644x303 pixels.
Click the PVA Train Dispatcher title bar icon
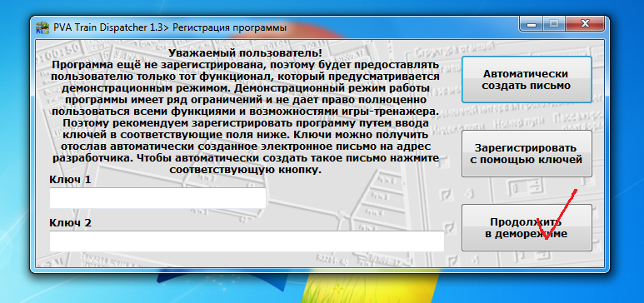point(42,28)
